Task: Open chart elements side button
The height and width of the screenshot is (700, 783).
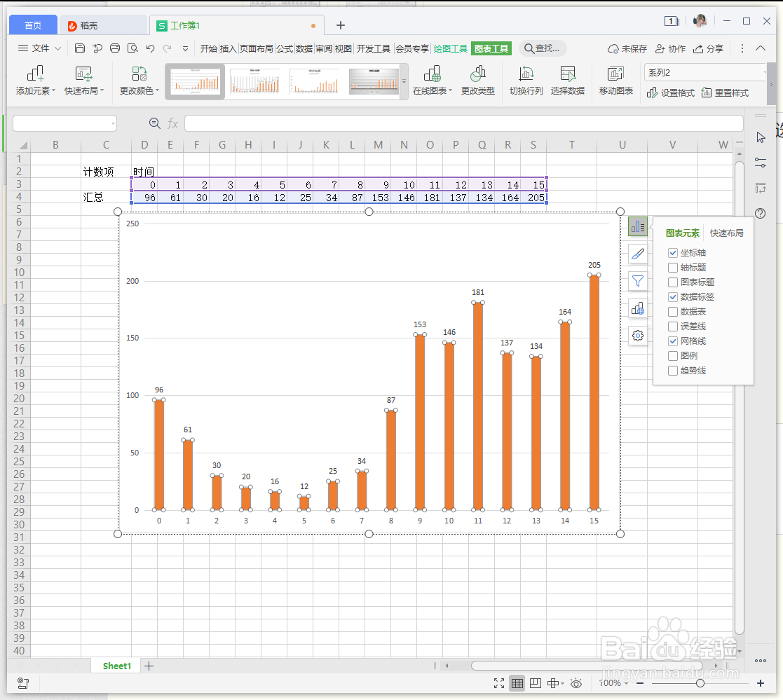Action: point(638,227)
